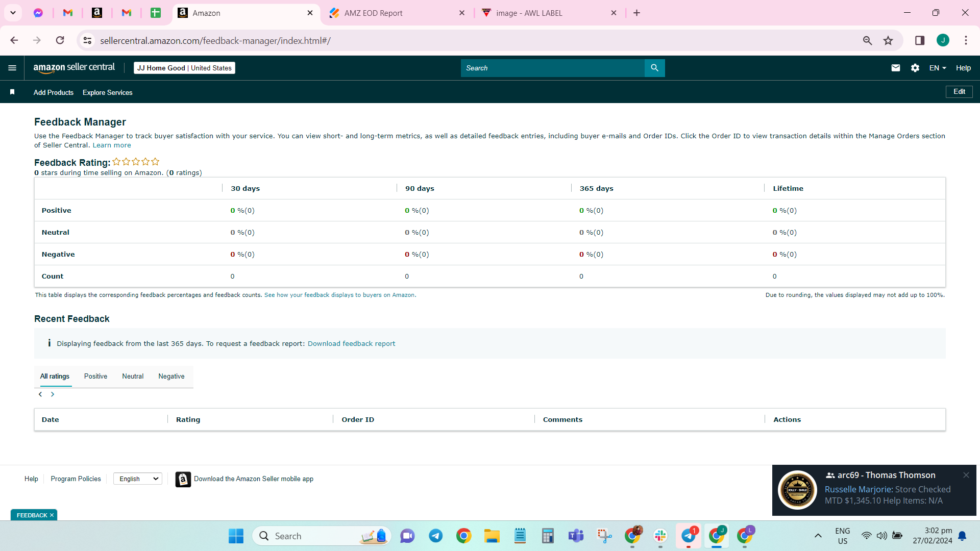Open the Program Policies footer link
This screenshot has height=551, width=980.
pyautogui.click(x=76, y=479)
